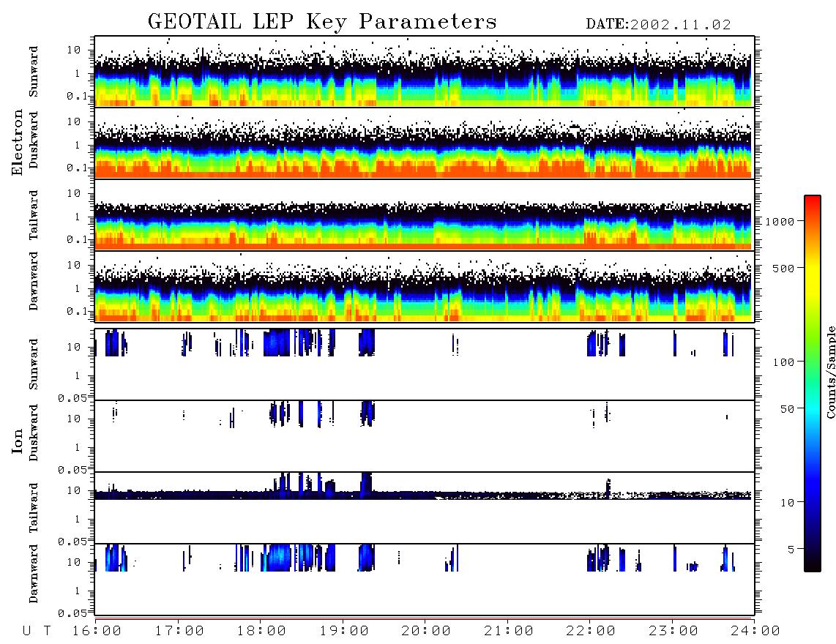
Task: Select the Ion Dawnward axis label
Action: [x=34, y=574]
